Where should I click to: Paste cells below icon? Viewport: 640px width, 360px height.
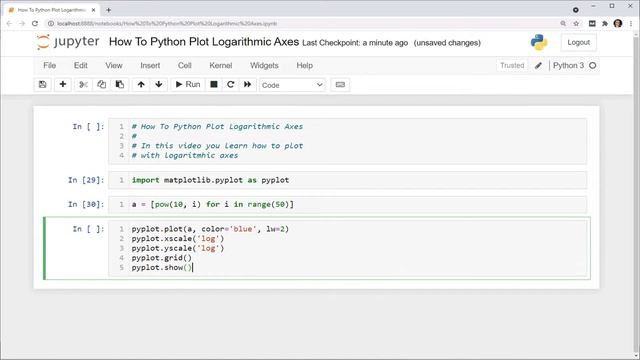tap(120, 84)
